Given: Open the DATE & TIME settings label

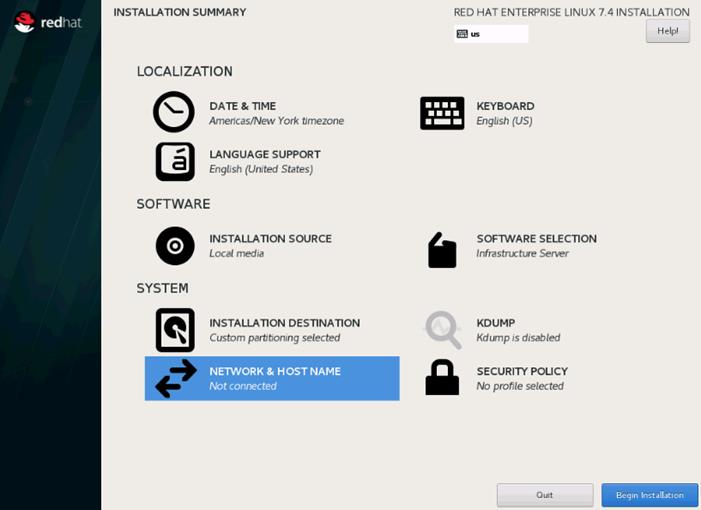Looking at the screenshot, I should point(242,106).
